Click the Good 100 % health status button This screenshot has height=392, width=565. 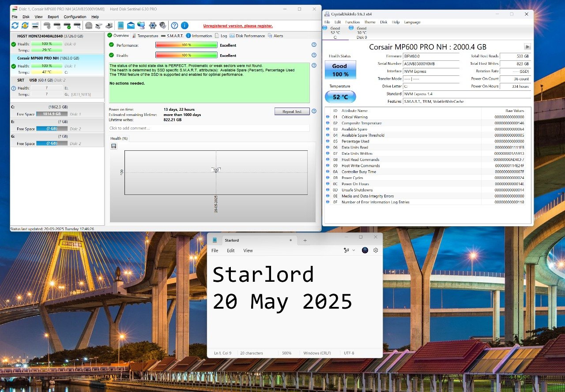click(340, 70)
